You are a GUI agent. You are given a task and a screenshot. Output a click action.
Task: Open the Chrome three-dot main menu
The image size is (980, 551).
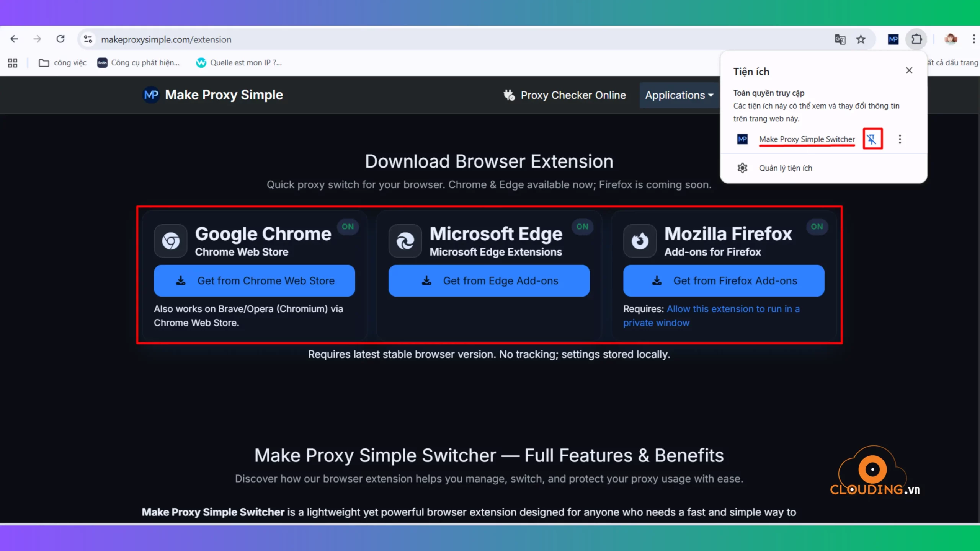pyautogui.click(x=973, y=39)
